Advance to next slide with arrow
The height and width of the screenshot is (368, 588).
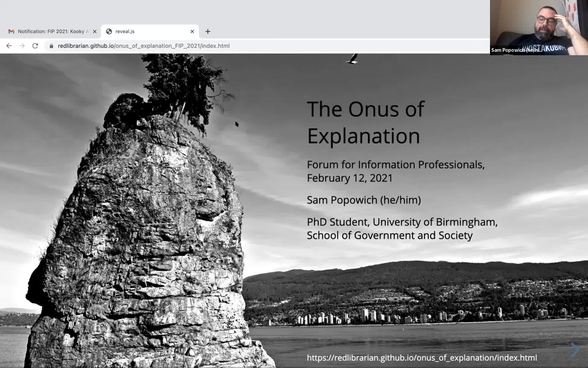[x=575, y=350]
